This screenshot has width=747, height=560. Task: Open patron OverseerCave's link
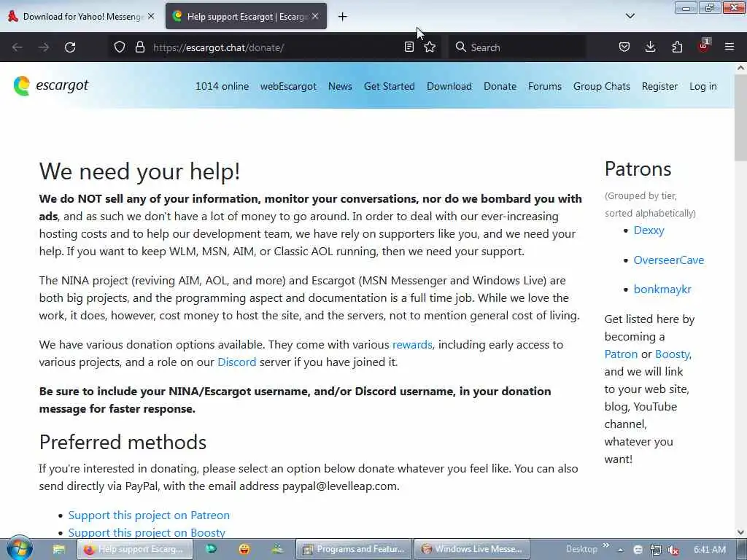[668, 260]
